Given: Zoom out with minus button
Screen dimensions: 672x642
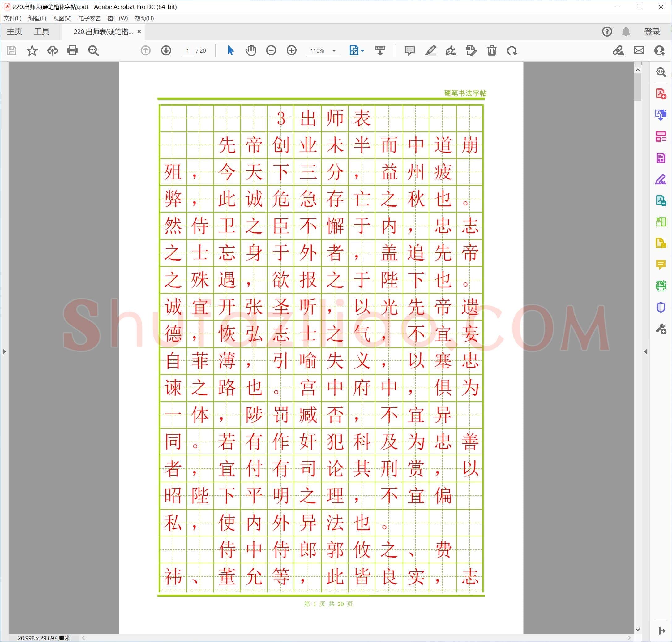Looking at the screenshot, I should [x=271, y=51].
